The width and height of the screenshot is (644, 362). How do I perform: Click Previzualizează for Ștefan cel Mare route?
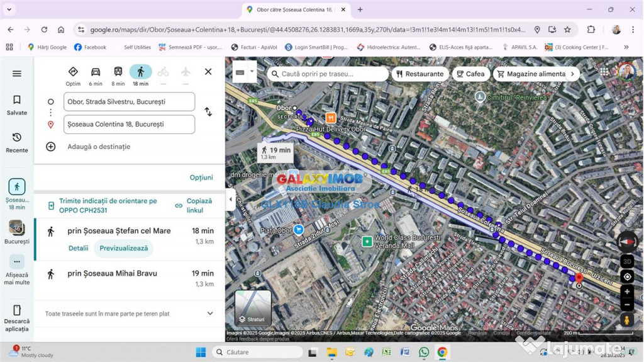point(124,248)
